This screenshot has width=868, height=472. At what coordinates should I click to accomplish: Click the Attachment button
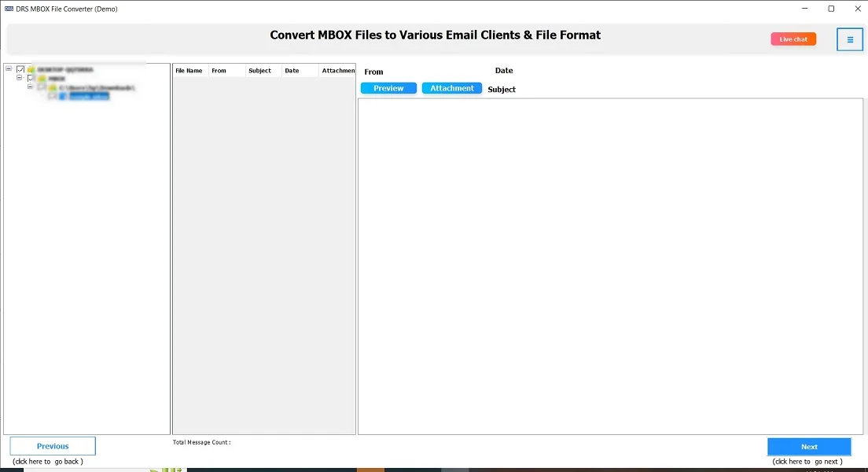[452, 88]
